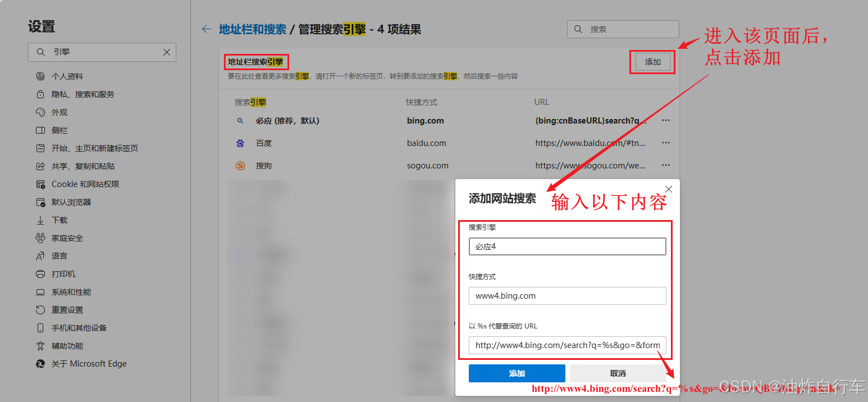
Task: Close the 添加网站搜索 dialog
Action: [668, 189]
